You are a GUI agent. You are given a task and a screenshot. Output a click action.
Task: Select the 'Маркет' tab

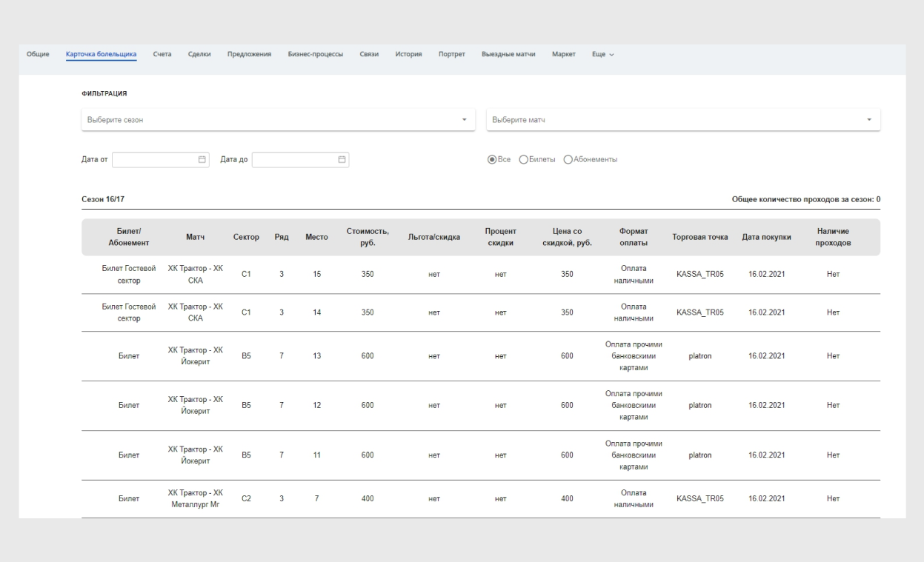click(564, 55)
